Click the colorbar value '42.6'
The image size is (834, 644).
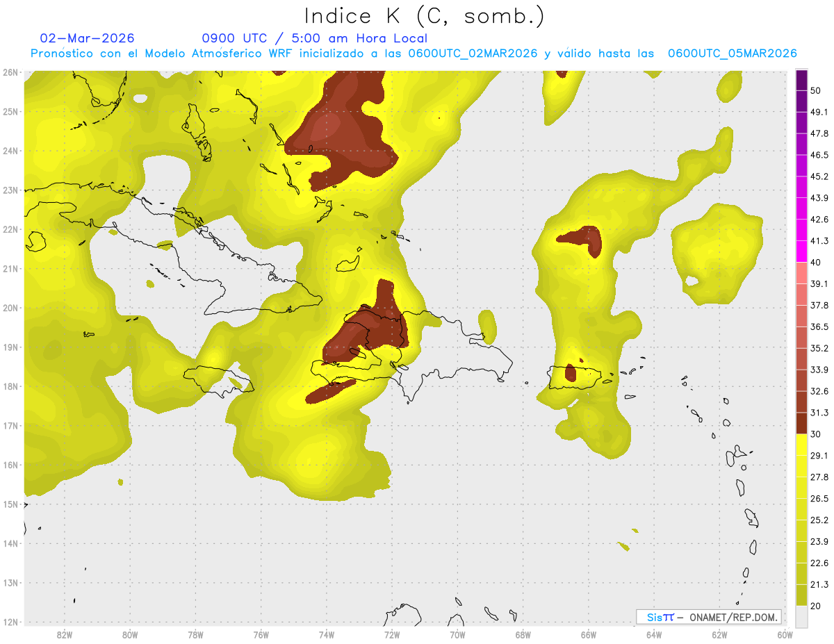coord(819,220)
